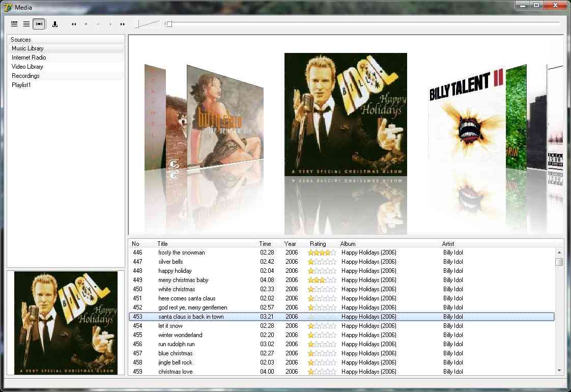Viewport: 571px width, 392px height.
Task: Set star rating for 'merry christmas baby'
Action: coord(322,280)
